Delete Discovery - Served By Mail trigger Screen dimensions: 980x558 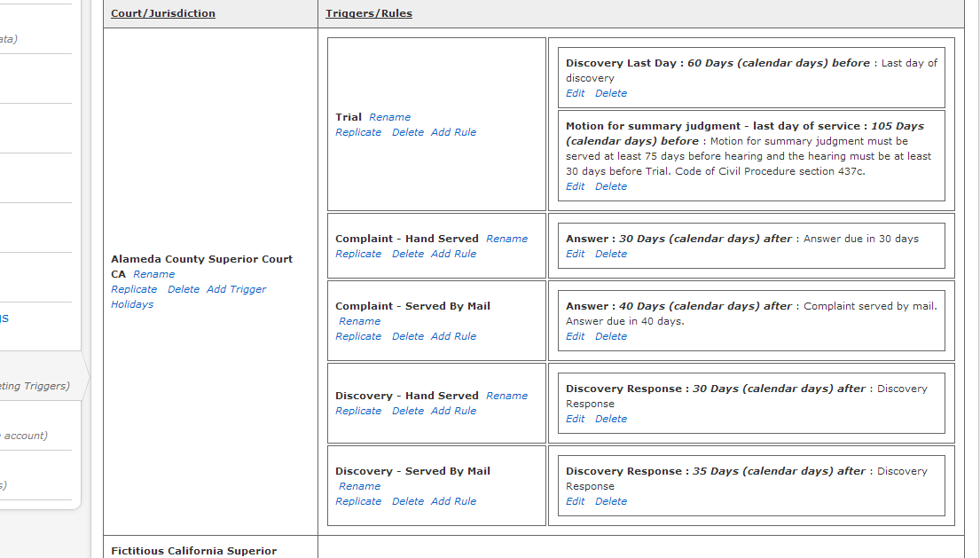point(407,501)
